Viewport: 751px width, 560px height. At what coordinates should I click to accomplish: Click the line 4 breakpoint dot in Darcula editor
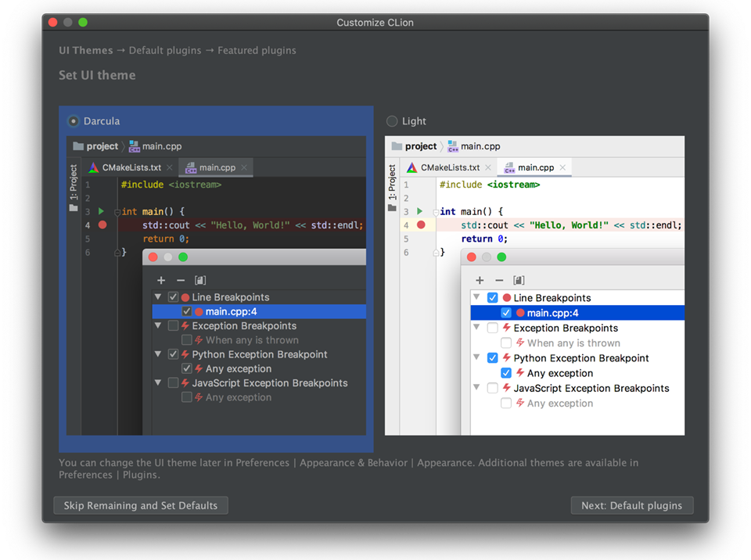click(x=102, y=224)
